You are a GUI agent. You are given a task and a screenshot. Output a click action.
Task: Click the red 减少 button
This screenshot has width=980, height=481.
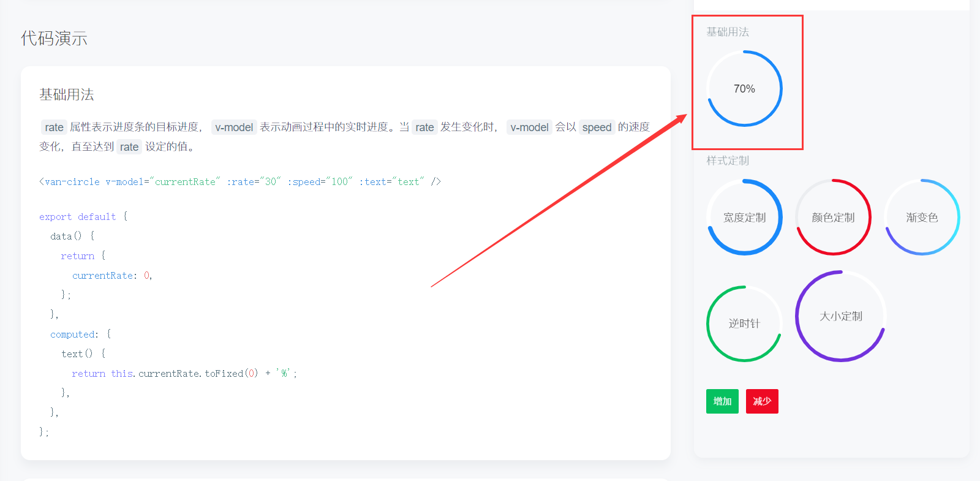pos(762,401)
